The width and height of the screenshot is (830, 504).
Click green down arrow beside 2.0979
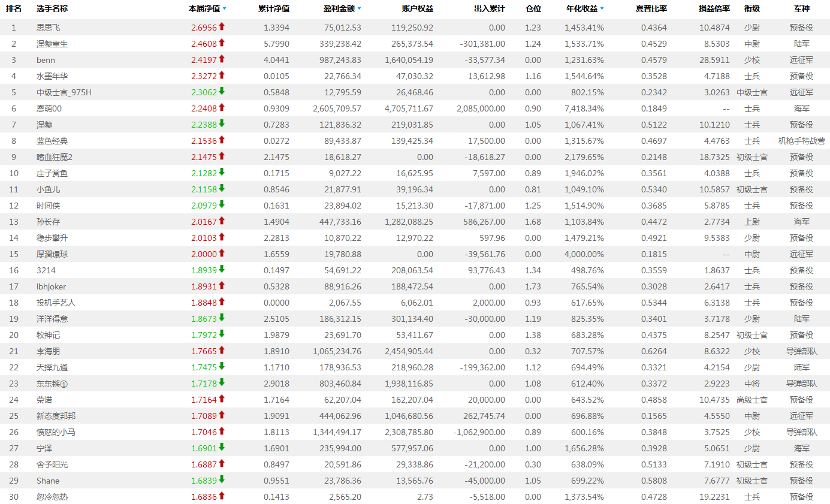pos(222,204)
